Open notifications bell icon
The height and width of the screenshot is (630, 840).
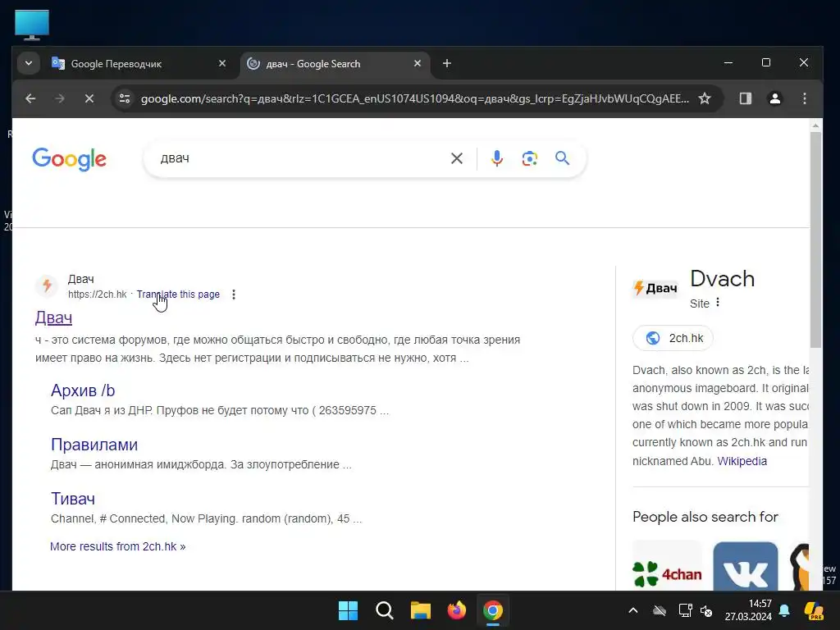click(784, 610)
